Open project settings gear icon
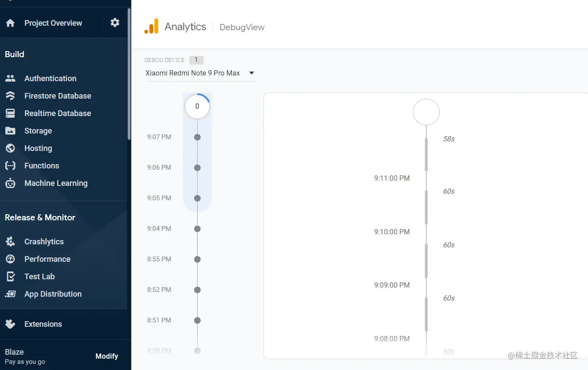Image resolution: width=588 pixels, height=370 pixels. pos(115,23)
